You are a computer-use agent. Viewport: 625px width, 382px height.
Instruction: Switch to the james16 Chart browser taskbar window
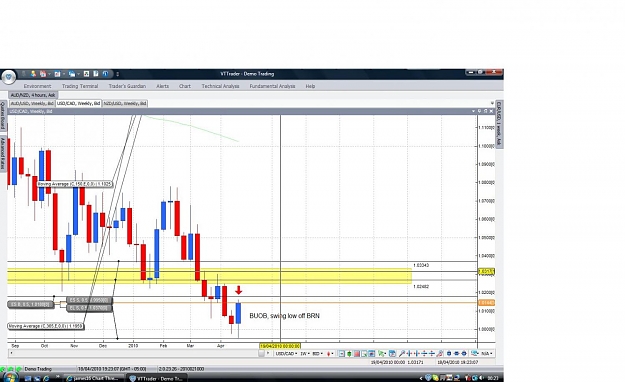94,378
